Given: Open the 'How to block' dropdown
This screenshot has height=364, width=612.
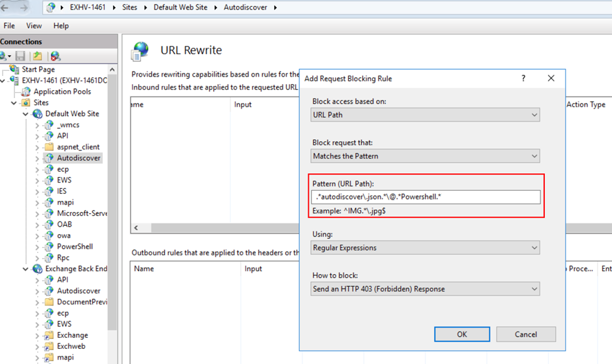Looking at the screenshot, I should pos(425,289).
